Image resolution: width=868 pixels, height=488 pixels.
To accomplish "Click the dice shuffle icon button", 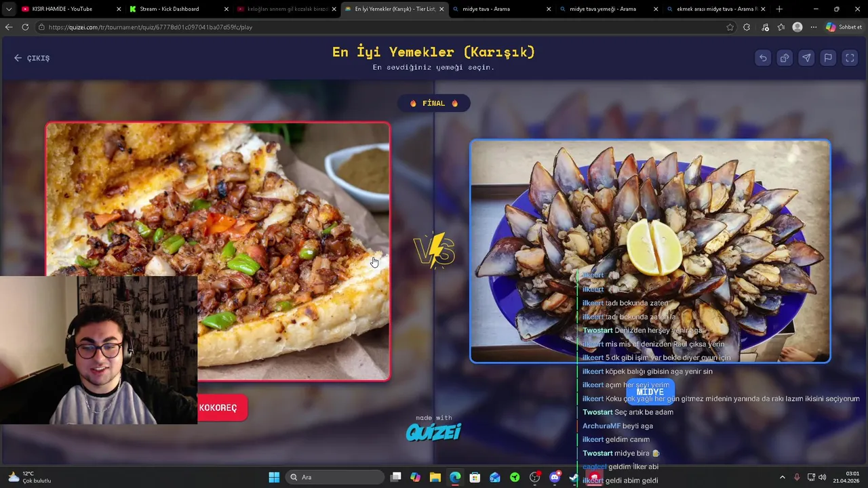I will (x=785, y=58).
